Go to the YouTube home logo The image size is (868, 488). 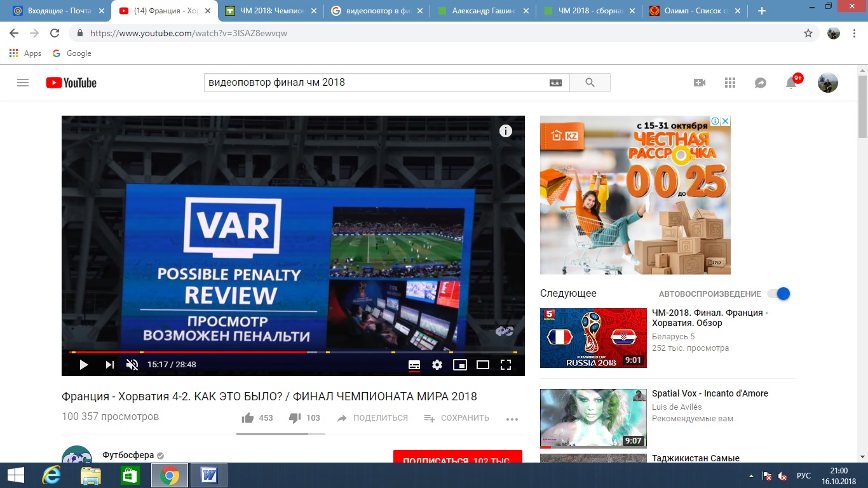(71, 83)
